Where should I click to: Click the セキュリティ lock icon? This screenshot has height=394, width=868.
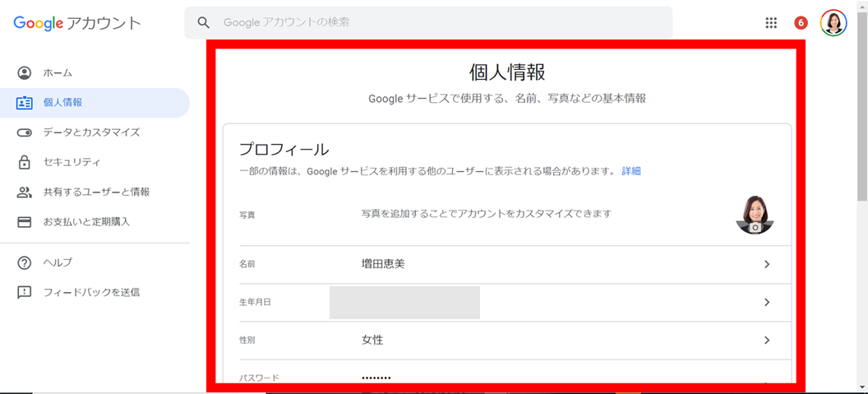click(x=25, y=162)
